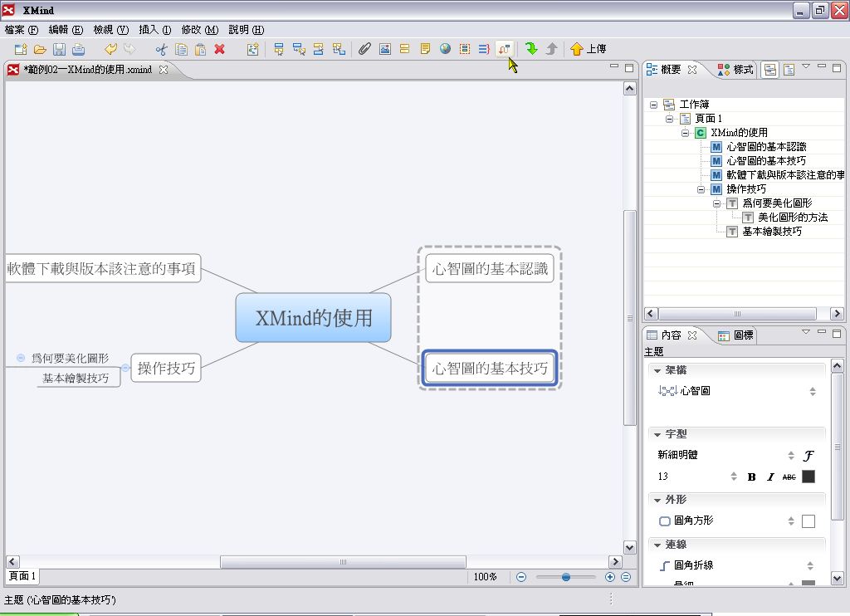This screenshot has width=850, height=616.
Task: Click the 上傳 upload button label
Action: click(596, 49)
